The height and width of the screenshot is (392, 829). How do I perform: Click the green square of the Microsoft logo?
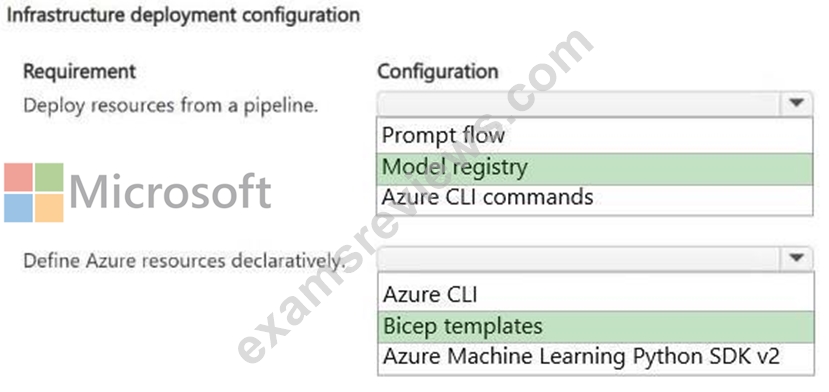(x=49, y=177)
